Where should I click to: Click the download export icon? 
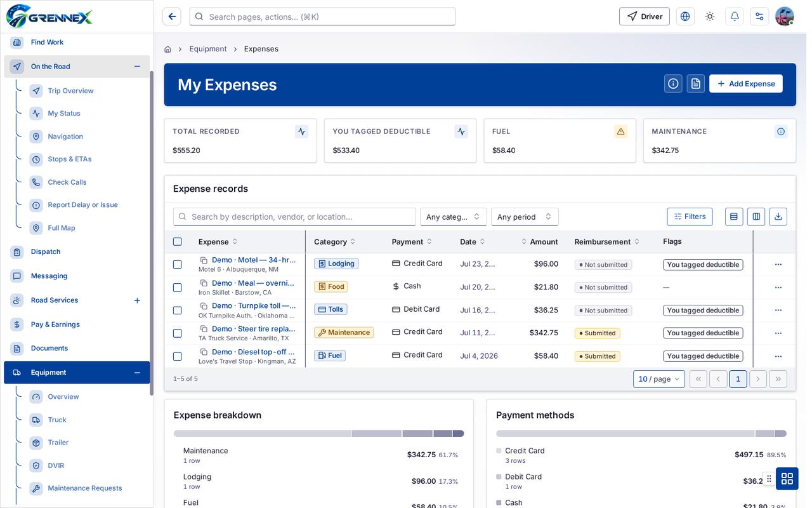point(778,217)
